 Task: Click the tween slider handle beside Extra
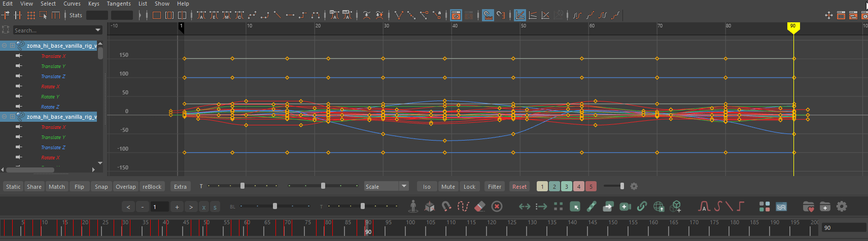click(x=242, y=186)
